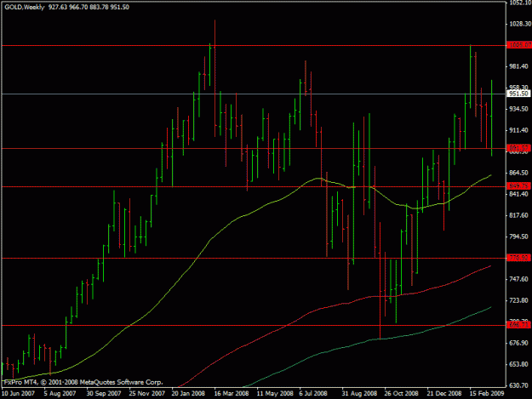Screen dimensions: 532x399
Task: Click the red 1005.07 level price tag
Action: 519,45
